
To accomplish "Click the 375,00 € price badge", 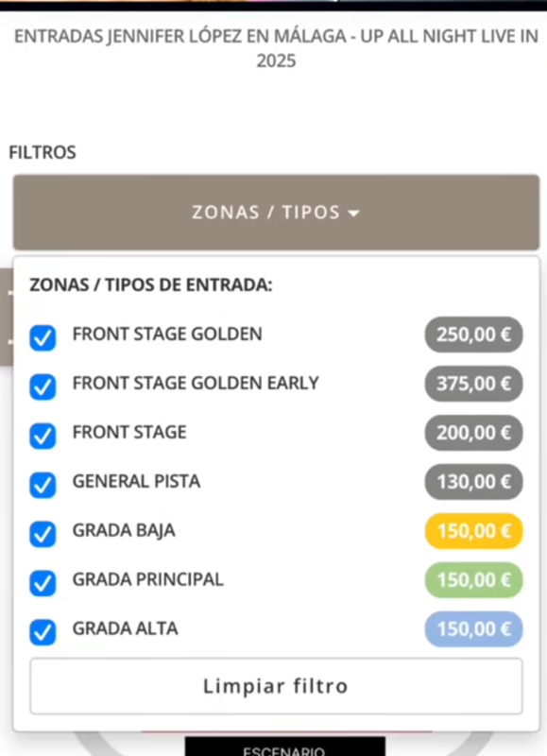I will pos(473,384).
